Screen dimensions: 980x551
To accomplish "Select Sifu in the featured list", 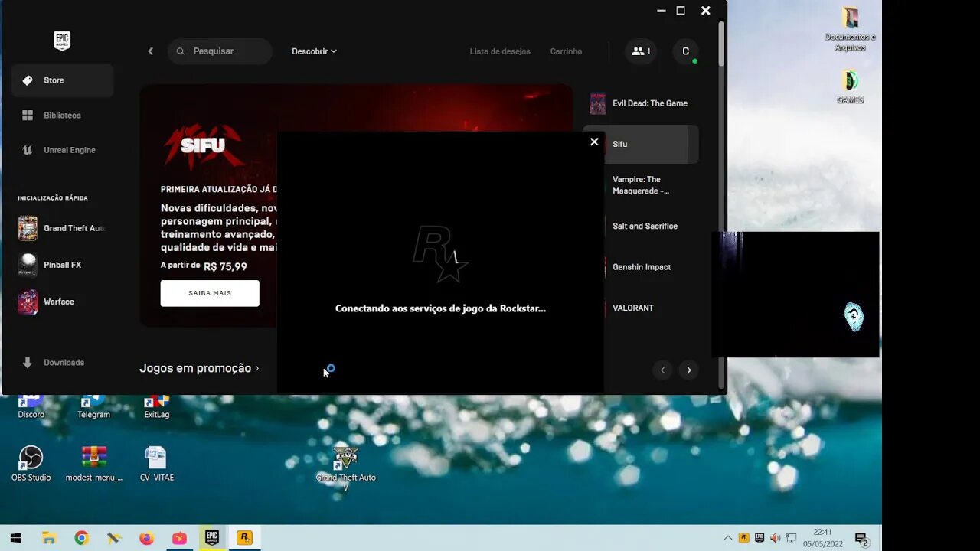I will [x=641, y=144].
